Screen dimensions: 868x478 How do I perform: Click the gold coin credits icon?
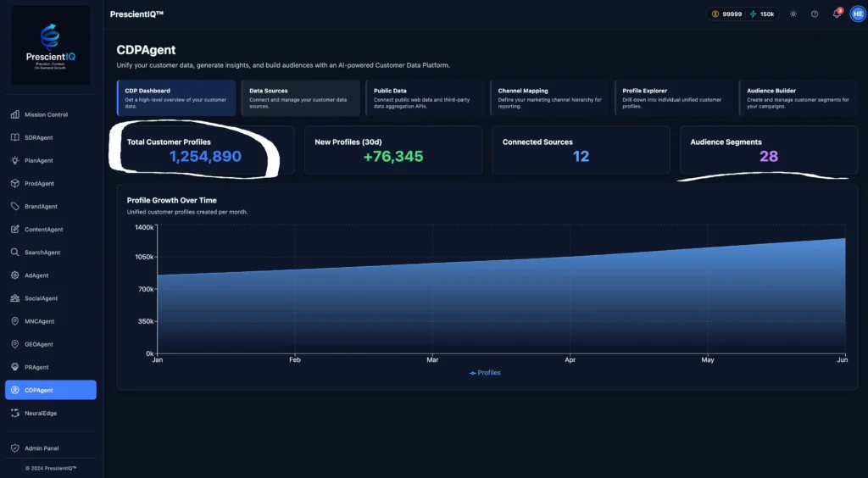pos(715,14)
